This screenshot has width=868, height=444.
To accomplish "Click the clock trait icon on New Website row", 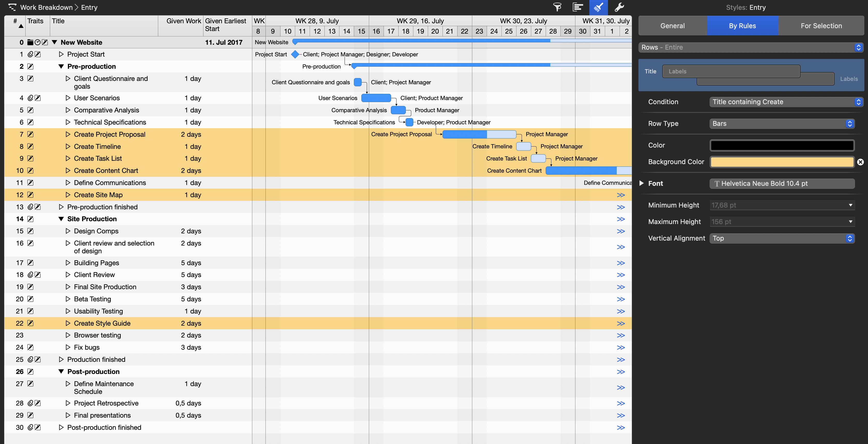I will click(x=37, y=42).
